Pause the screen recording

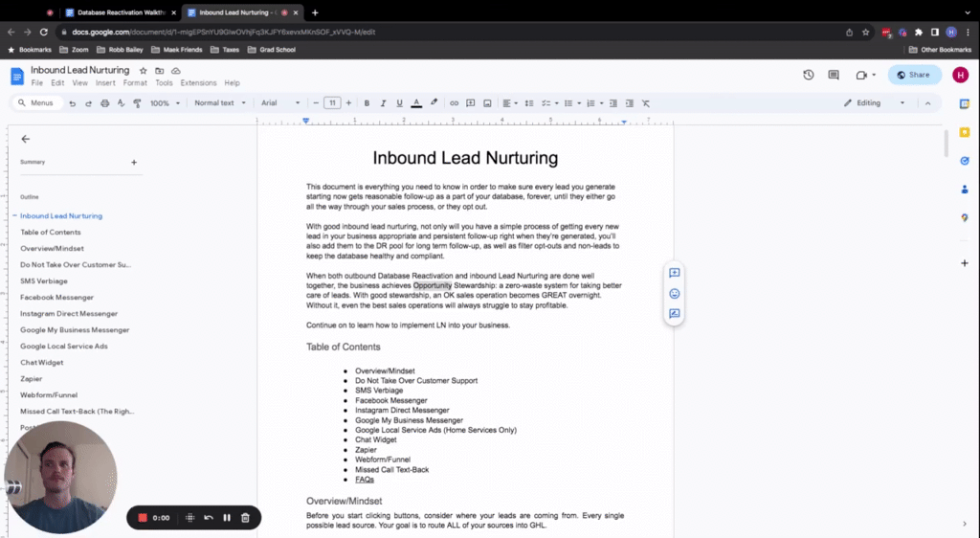coord(227,517)
